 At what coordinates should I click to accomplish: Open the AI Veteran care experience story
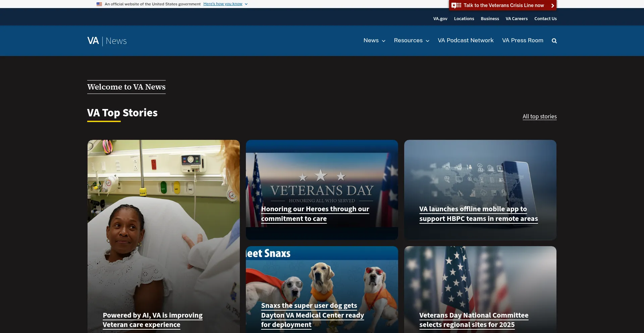tap(152, 320)
